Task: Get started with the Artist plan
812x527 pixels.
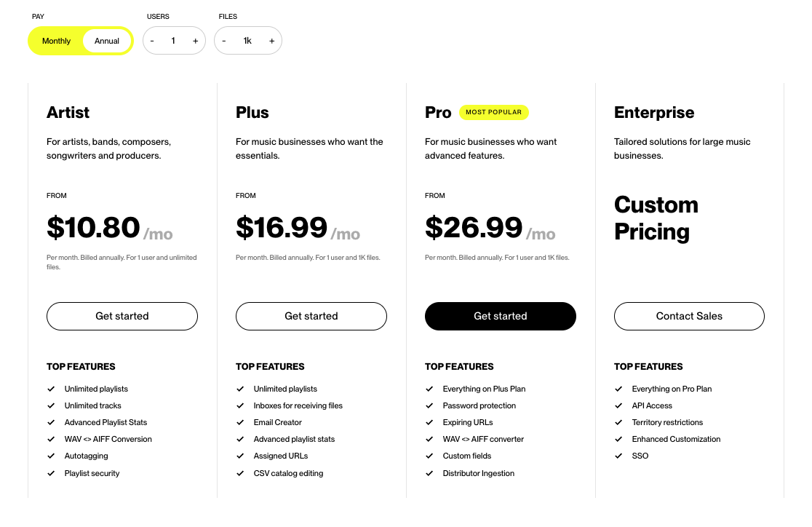Action: 122,316
